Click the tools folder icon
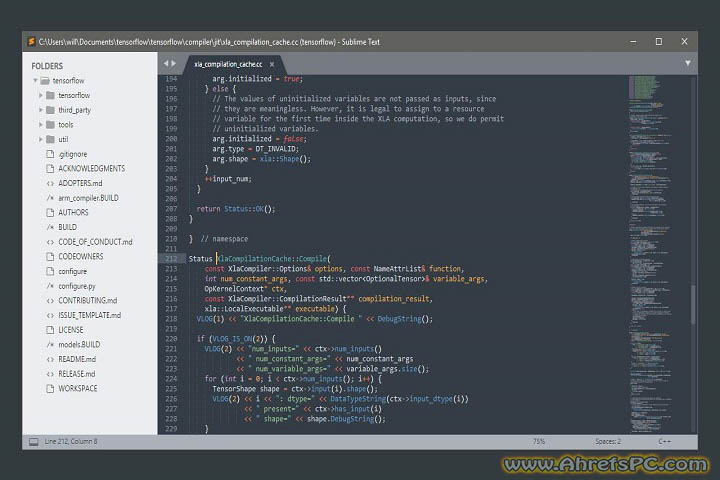 pyautogui.click(x=51, y=124)
